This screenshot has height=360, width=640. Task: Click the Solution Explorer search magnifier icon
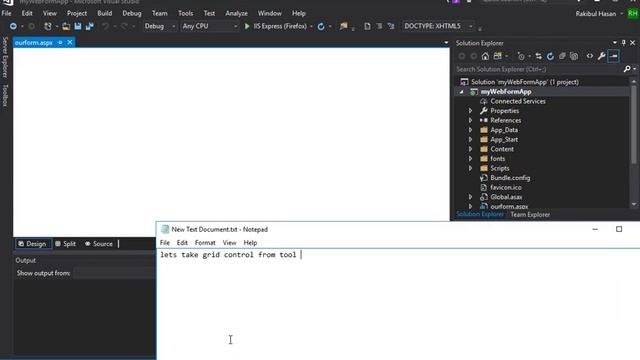point(627,69)
